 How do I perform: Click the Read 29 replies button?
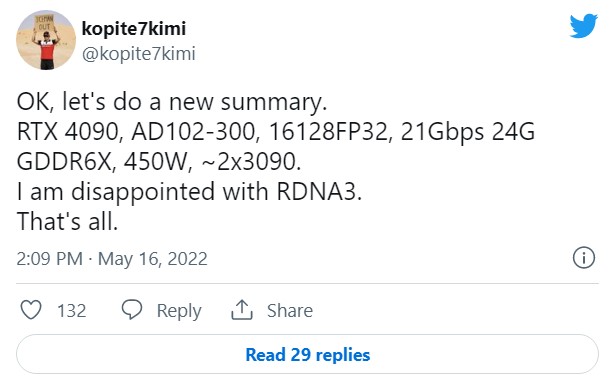308,354
